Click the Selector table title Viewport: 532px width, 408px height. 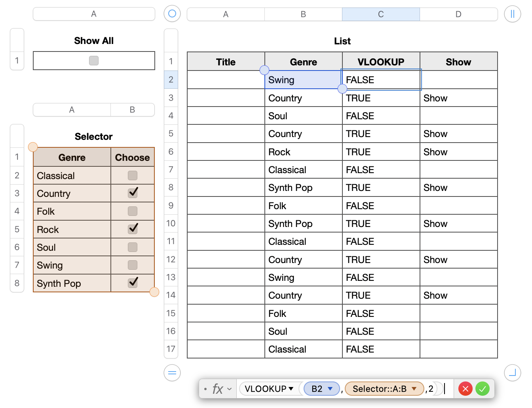tap(94, 137)
